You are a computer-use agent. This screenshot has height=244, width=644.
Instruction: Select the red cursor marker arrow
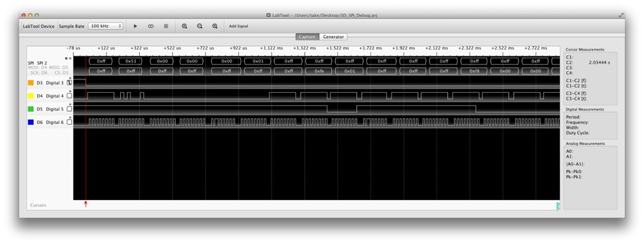pos(86,204)
